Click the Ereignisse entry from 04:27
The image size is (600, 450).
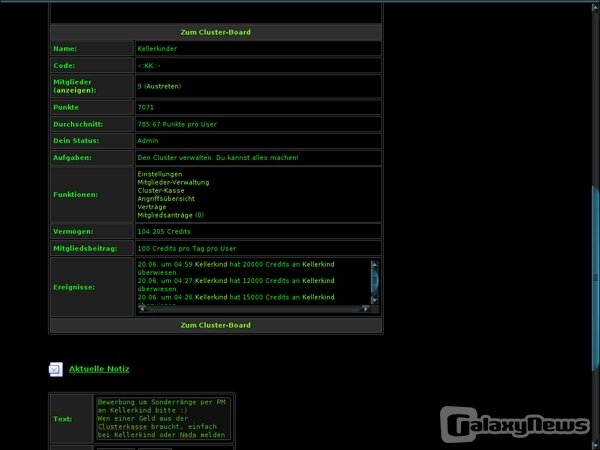click(x=236, y=285)
